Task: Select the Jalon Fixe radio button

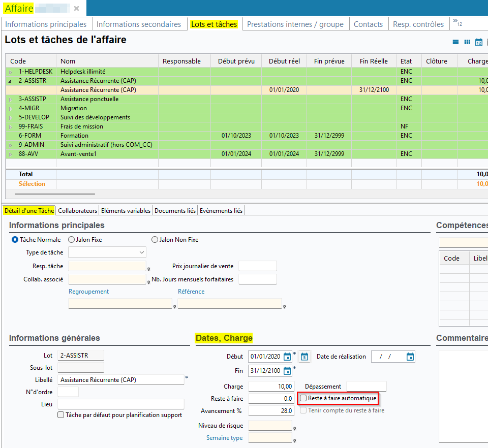Action: [72, 240]
